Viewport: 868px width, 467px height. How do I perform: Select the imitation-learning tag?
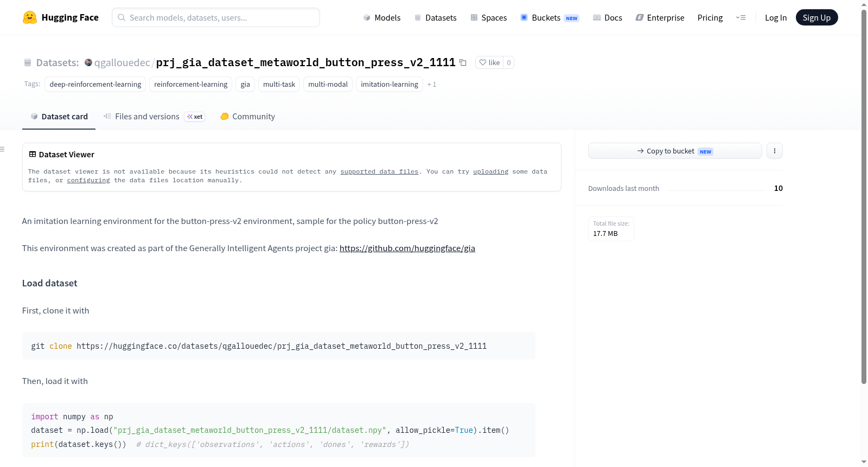390,84
